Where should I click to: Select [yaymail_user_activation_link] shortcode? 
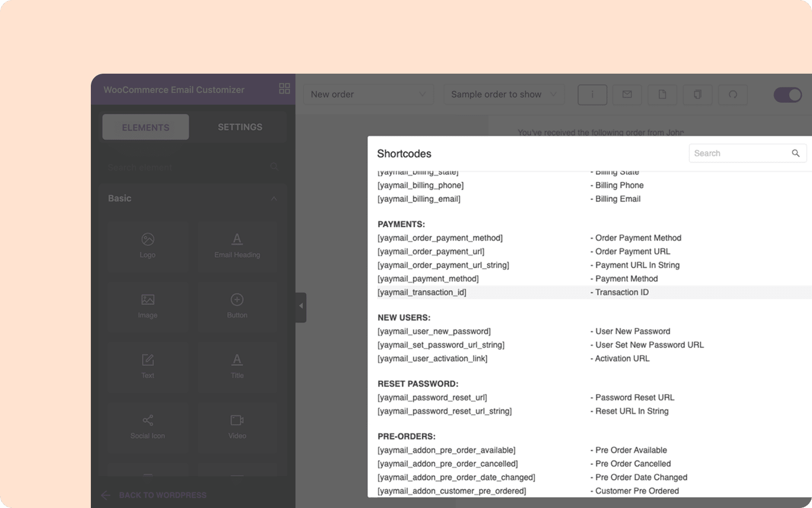432,359
